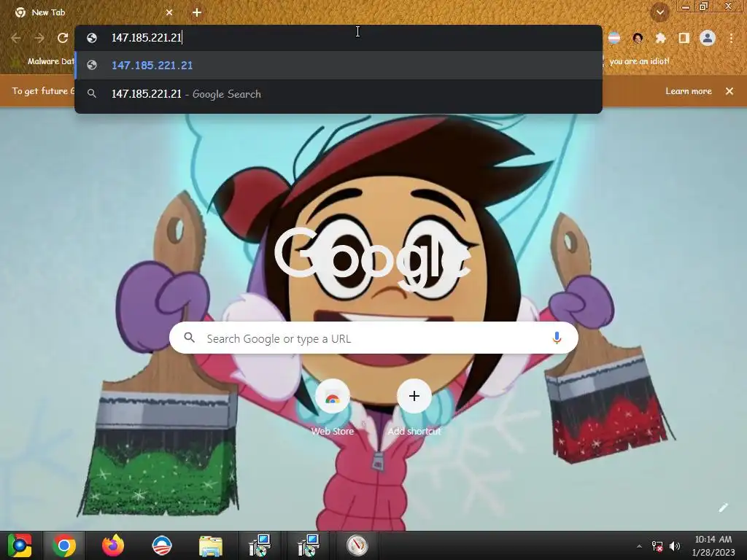747x560 pixels.
Task: Show hidden system tray icons
Action: [x=639, y=546]
